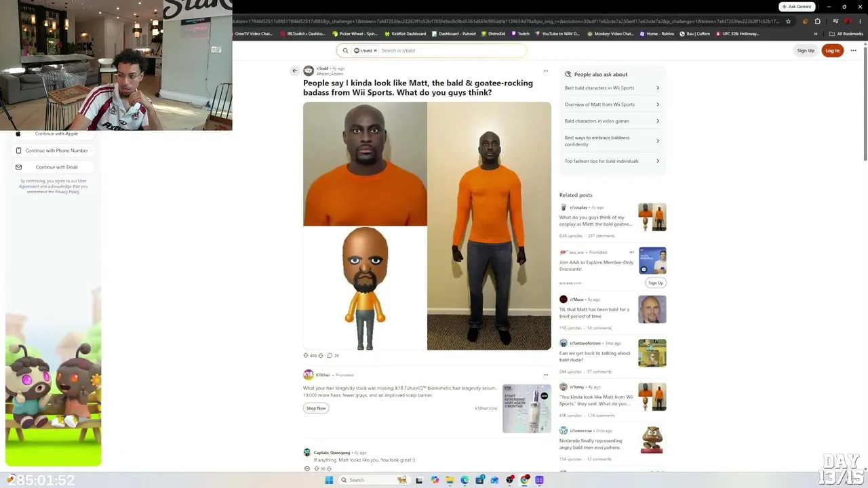Expand 'Bald characters in video games'
Viewport: 868px width, 488px height.
[x=612, y=121]
